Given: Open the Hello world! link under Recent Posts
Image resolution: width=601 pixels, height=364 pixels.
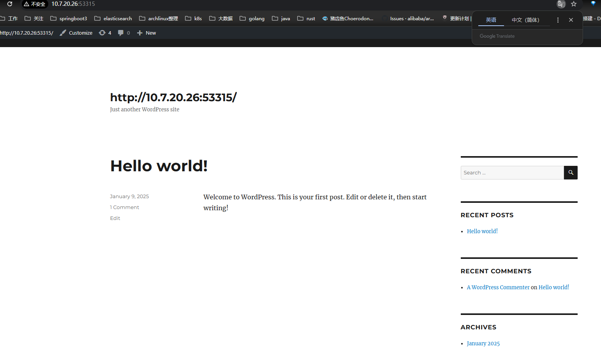Looking at the screenshot, I should pos(482,231).
